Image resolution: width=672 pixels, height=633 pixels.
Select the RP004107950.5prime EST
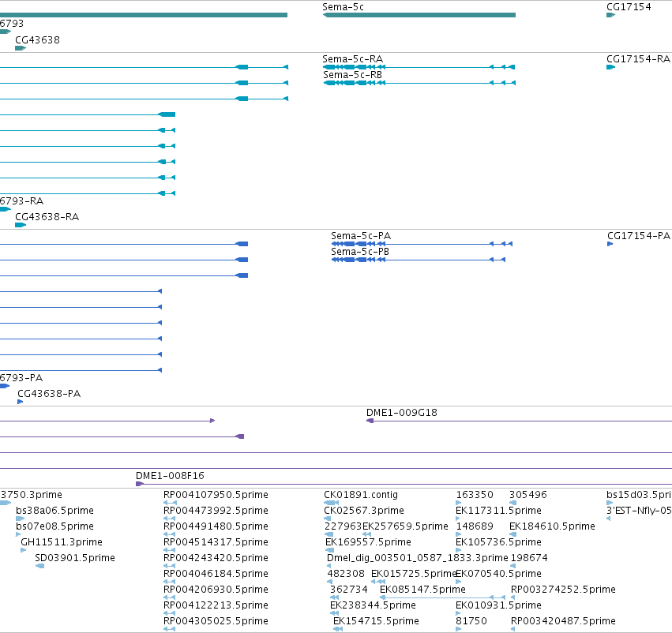coord(216,495)
